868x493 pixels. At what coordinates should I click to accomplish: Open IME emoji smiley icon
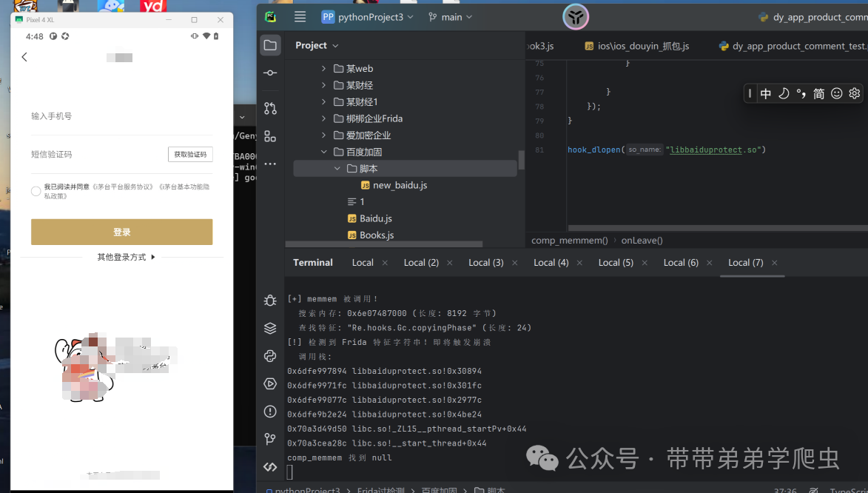pyautogui.click(x=837, y=93)
